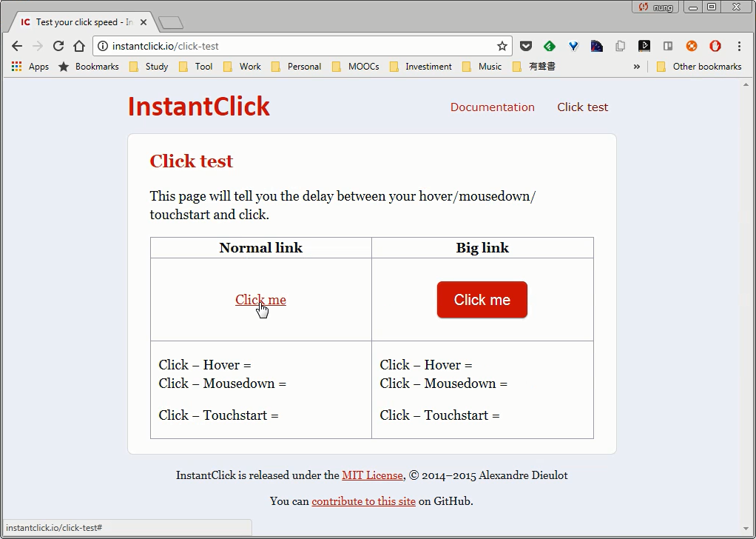756x539 pixels.
Task: Click 'Click – Mousedown =' under Normal link
Action: (222, 384)
